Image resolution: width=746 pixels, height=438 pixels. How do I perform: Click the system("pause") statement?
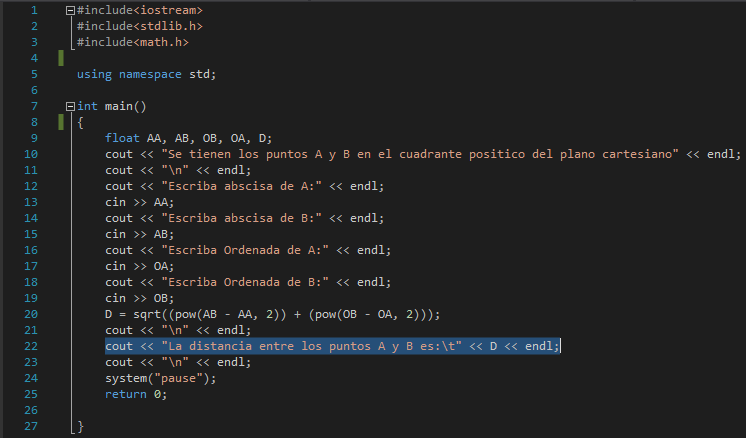[x=160, y=379]
